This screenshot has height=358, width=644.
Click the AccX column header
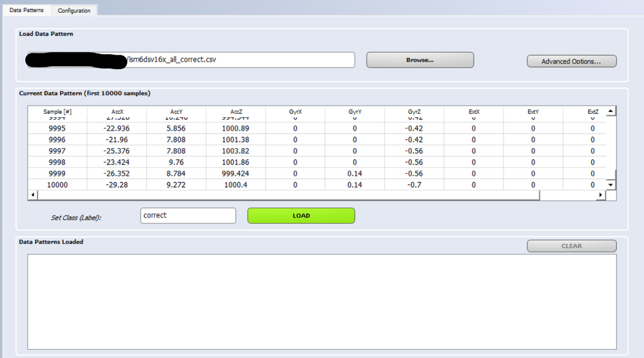tap(117, 111)
